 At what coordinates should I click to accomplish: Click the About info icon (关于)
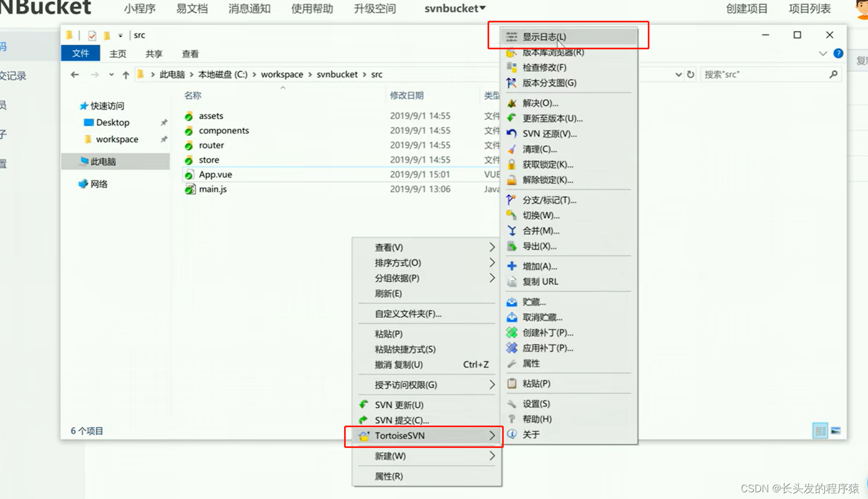tap(512, 435)
